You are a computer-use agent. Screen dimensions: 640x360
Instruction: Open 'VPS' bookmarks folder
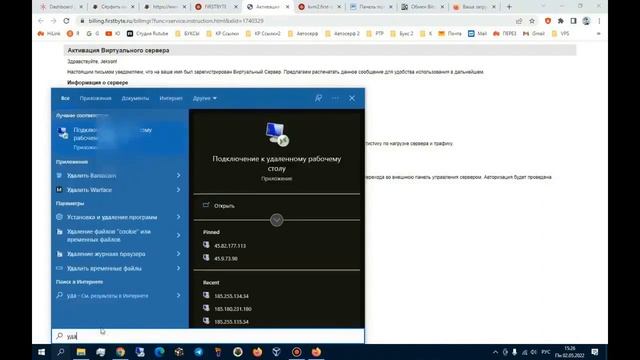point(560,33)
